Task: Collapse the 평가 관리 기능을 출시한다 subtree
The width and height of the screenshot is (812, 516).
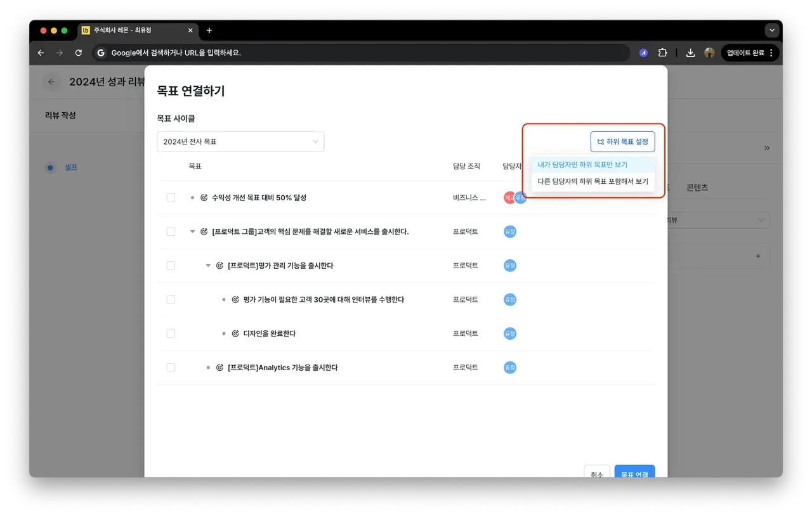Action: pos(208,266)
